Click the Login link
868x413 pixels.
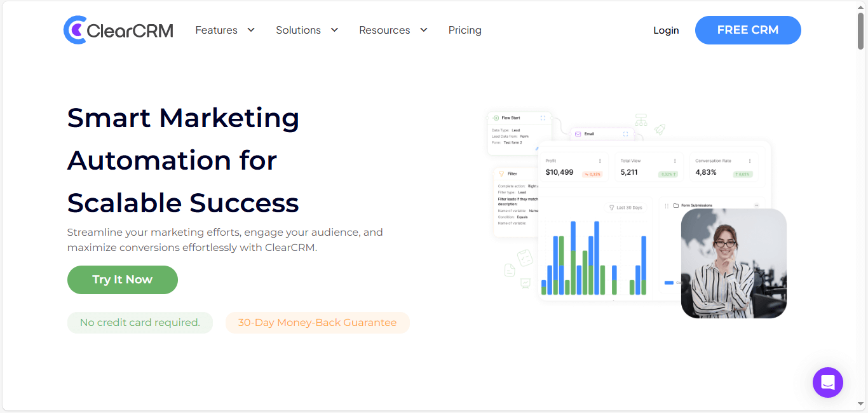666,30
